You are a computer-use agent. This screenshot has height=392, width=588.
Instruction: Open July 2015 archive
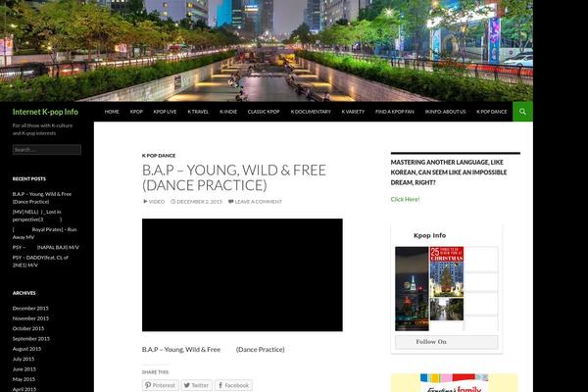tap(24, 359)
